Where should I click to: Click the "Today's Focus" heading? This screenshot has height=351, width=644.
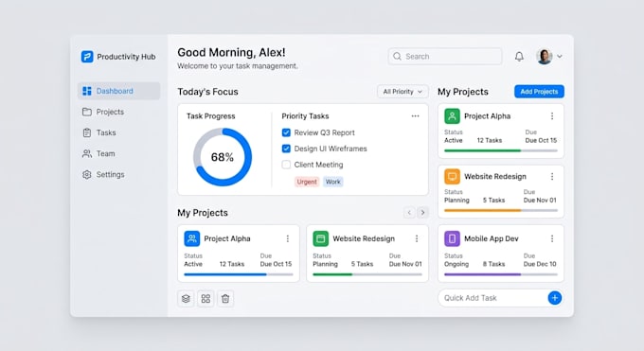(207, 92)
